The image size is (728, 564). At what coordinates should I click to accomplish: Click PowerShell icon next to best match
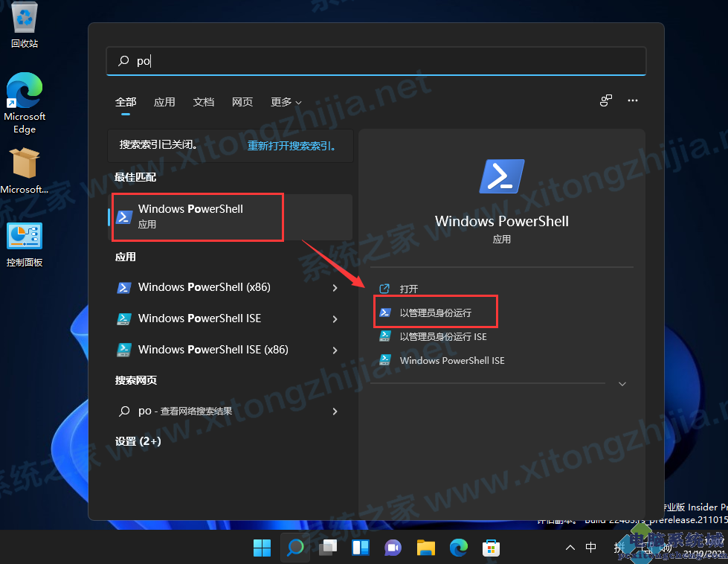click(124, 217)
